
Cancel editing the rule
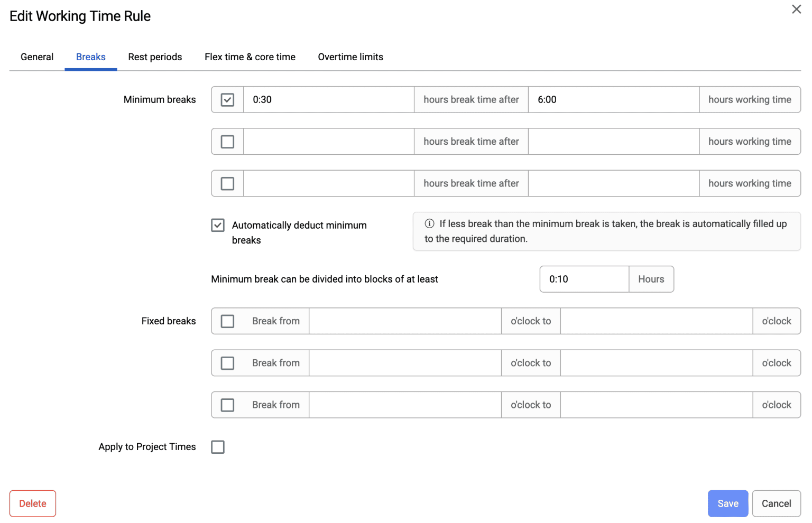(776, 503)
